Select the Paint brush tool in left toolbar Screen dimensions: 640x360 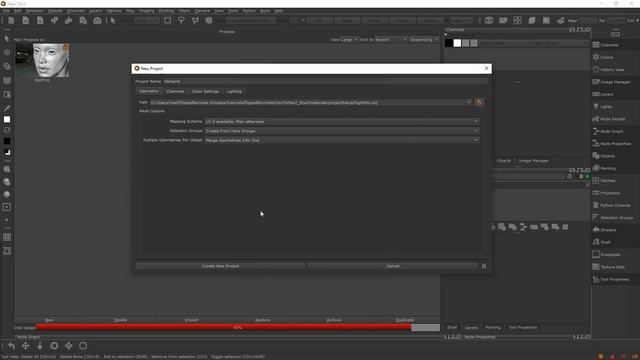point(7,108)
